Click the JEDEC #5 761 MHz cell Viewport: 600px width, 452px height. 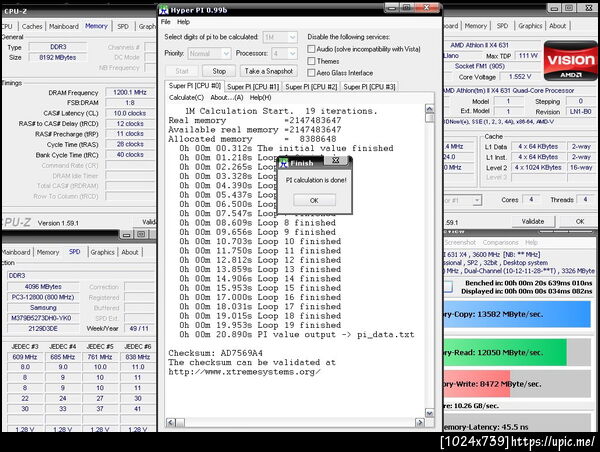click(100, 357)
